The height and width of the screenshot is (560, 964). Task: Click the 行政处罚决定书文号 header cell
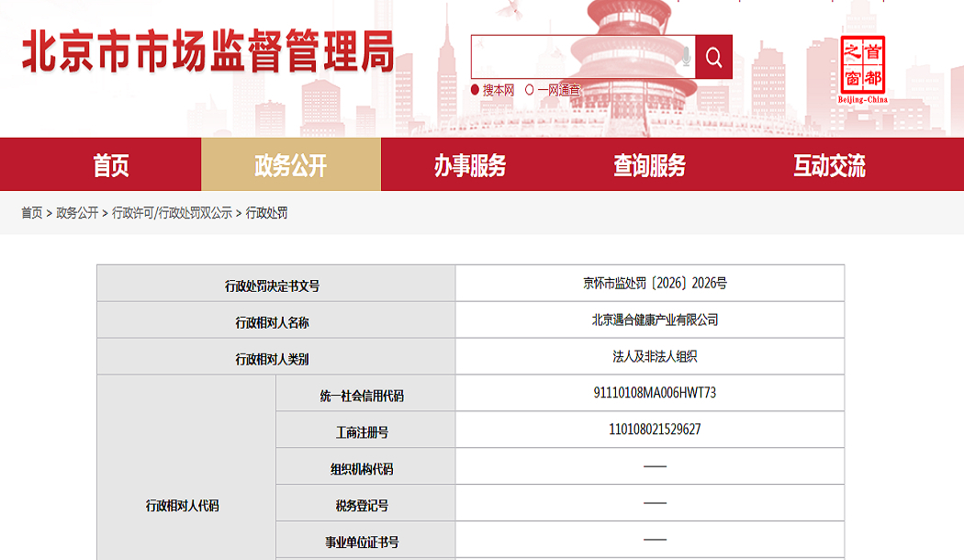pyautogui.click(x=276, y=284)
